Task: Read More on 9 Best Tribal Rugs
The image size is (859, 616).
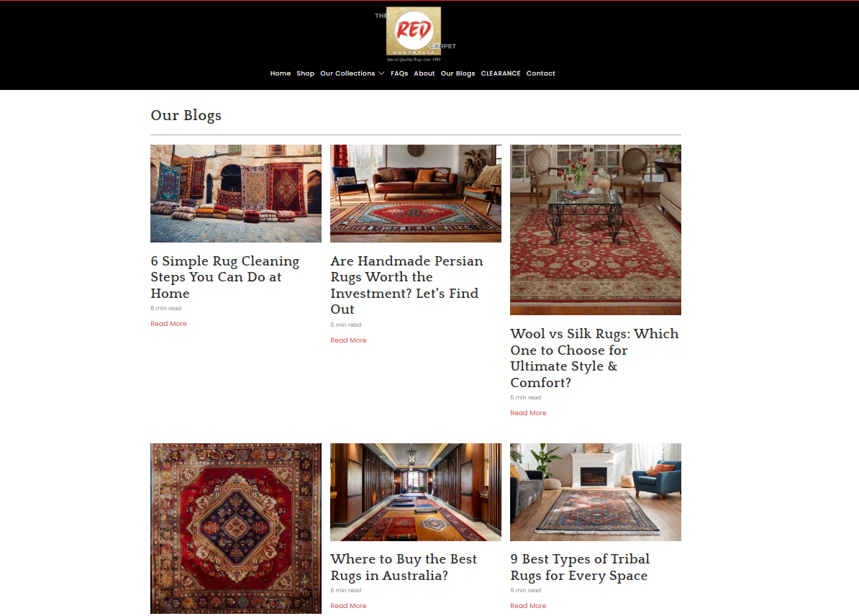Action: click(x=528, y=606)
